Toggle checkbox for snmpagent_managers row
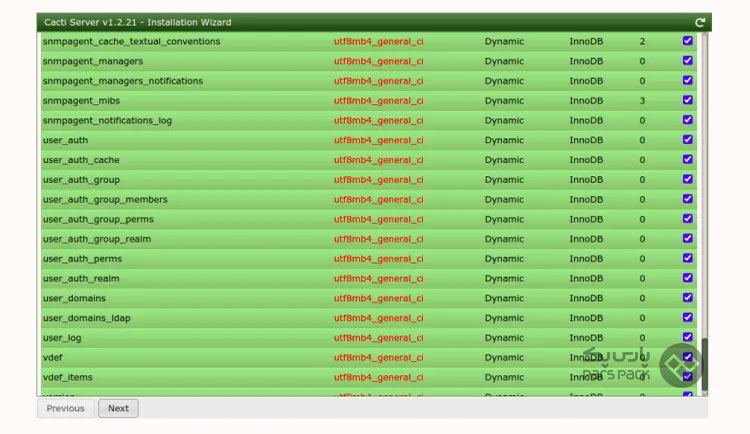The image size is (750, 434). point(687,60)
